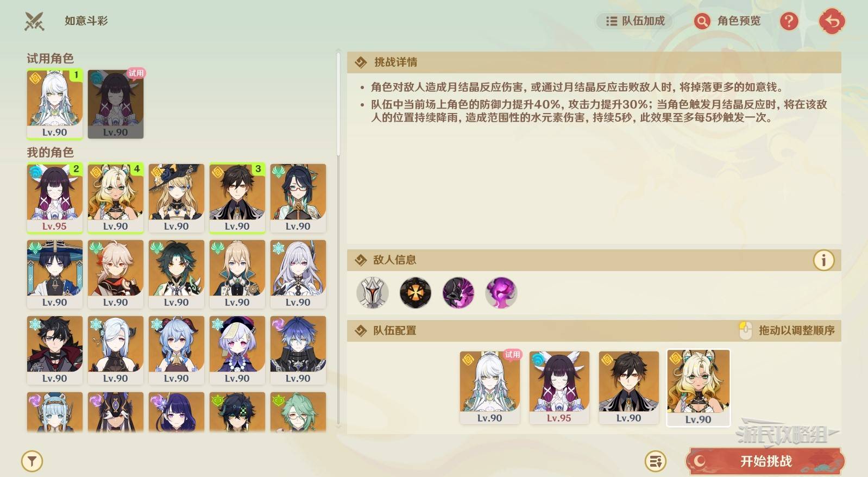This screenshot has height=477, width=868.
Task: Toggle selection of my character marked 4
Action: pos(116,198)
